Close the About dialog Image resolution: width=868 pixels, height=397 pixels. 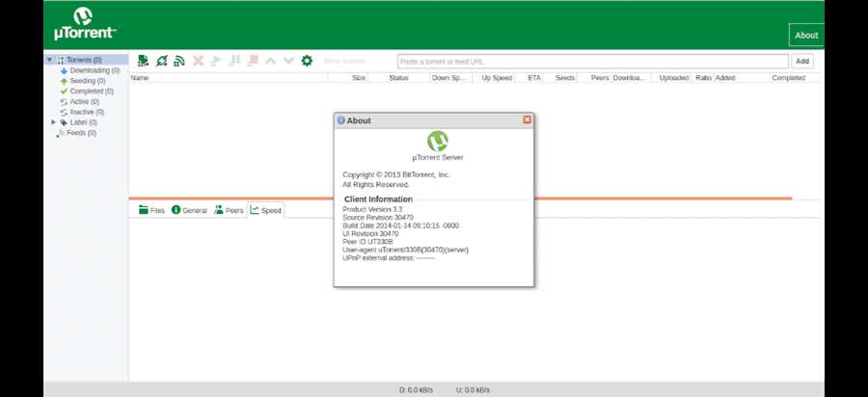click(x=527, y=120)
